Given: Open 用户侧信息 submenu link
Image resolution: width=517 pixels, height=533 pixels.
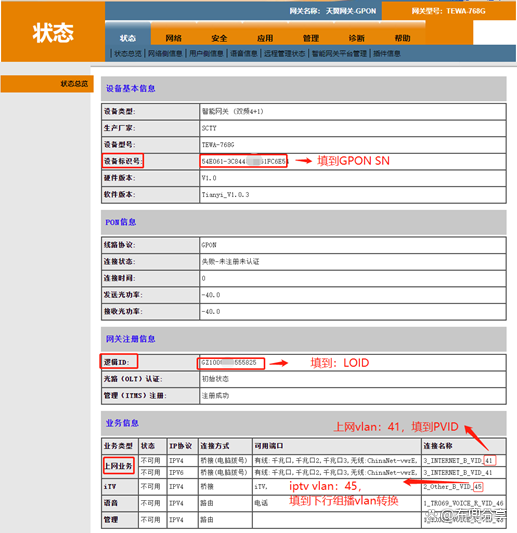Looking at the screenshot, I should 206,54.
